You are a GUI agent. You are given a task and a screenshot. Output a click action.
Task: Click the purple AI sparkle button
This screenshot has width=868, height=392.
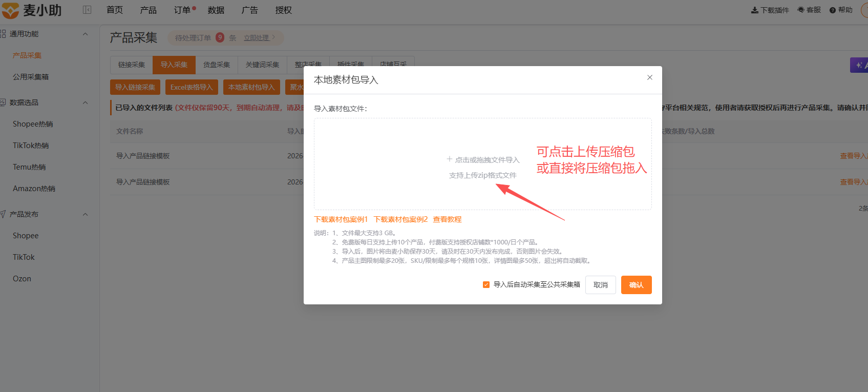860,65
